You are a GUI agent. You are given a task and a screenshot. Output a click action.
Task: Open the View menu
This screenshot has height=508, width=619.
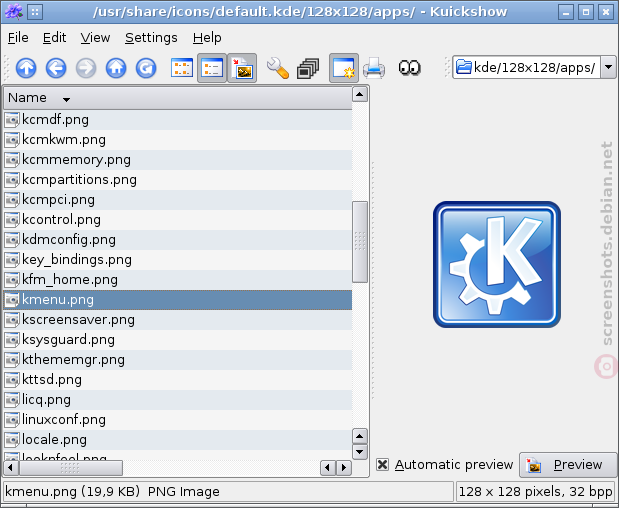click(95, 38)
